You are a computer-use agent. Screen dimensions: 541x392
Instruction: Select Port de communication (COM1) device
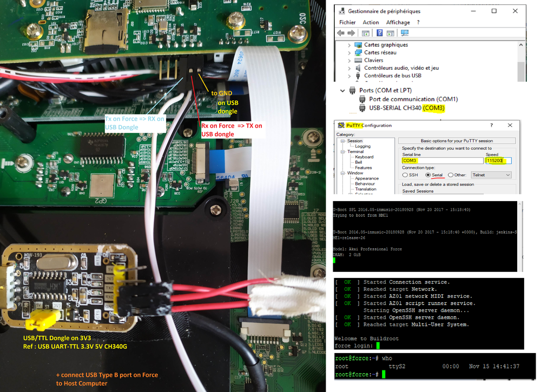tap(413, 99)
